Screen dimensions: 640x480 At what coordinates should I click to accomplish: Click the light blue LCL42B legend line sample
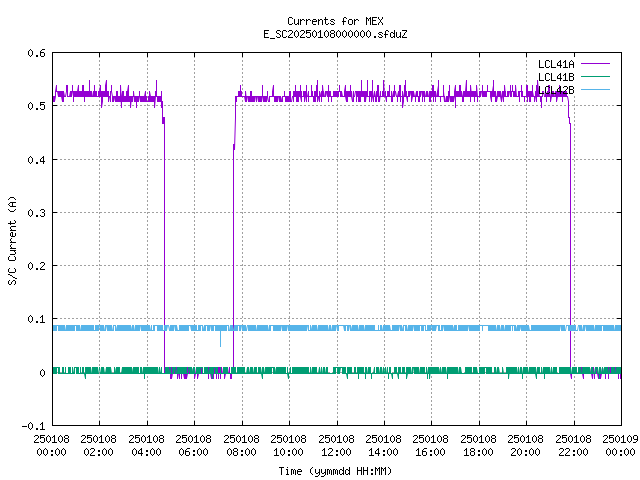tap(595, 89)
